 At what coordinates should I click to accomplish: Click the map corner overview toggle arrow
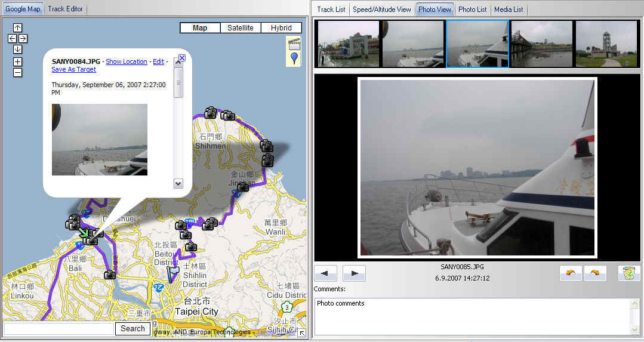coord(302,334)
